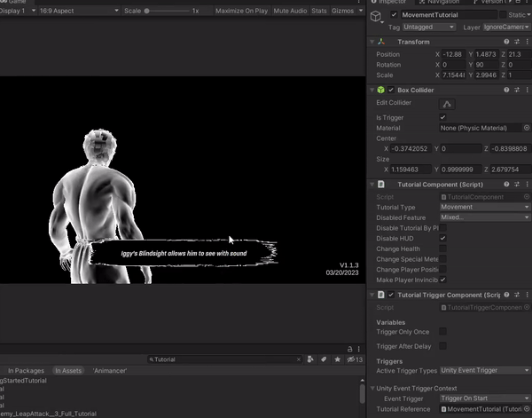Toggle the Mute Audio button
532x418 pixels.
click(290, 11)
